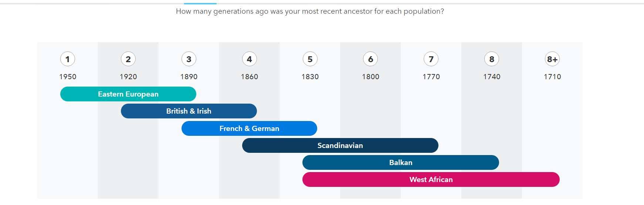Click generation 1 circle marker
The height and width of the screenshot is (205, 644).
(x=68, y=59)
